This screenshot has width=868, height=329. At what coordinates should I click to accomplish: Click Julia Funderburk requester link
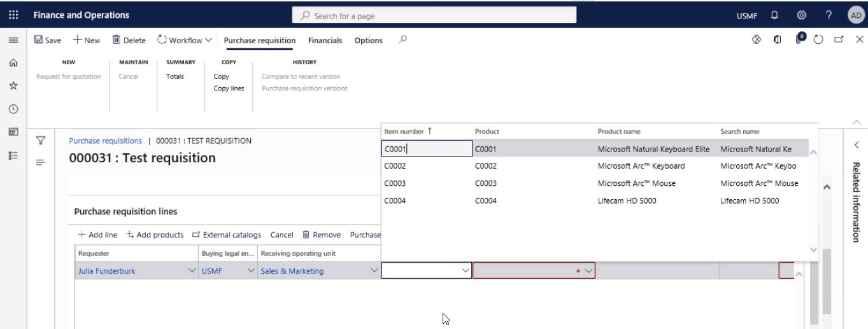coord(106,271)
